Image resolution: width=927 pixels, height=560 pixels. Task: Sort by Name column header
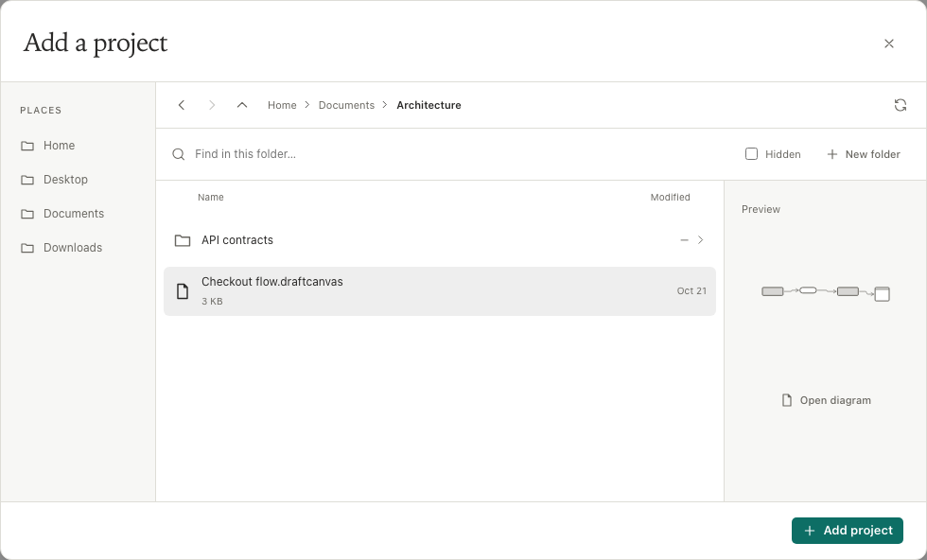[210, 198]
